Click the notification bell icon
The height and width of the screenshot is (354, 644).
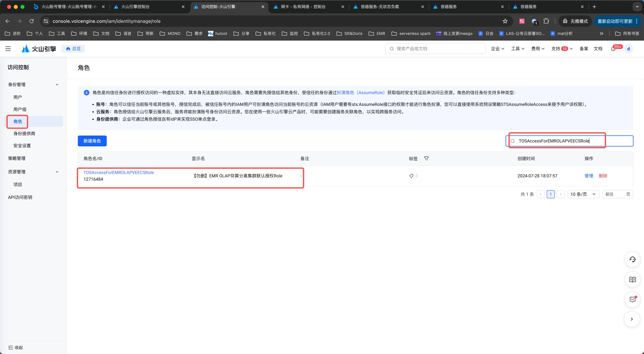click(x=613, y=49)
